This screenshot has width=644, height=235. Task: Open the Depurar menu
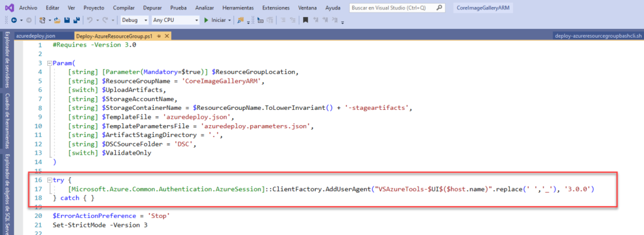click(x=152, y=8)
